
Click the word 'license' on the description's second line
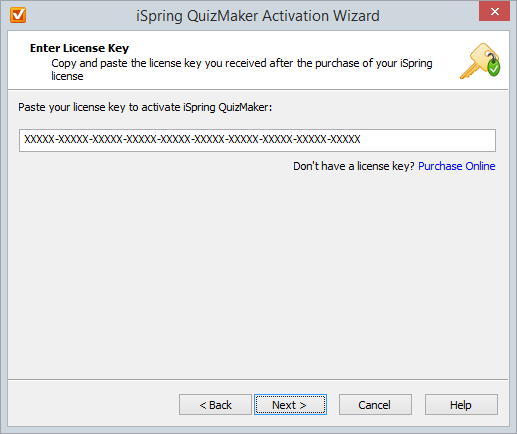tap(67, 76)
